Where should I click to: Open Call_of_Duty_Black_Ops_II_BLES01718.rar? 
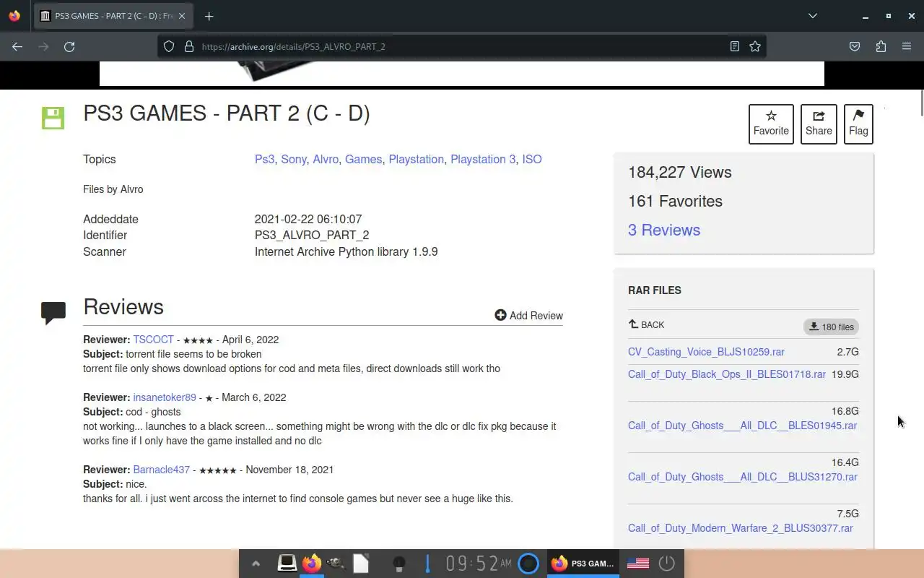[x=727, y=374]
